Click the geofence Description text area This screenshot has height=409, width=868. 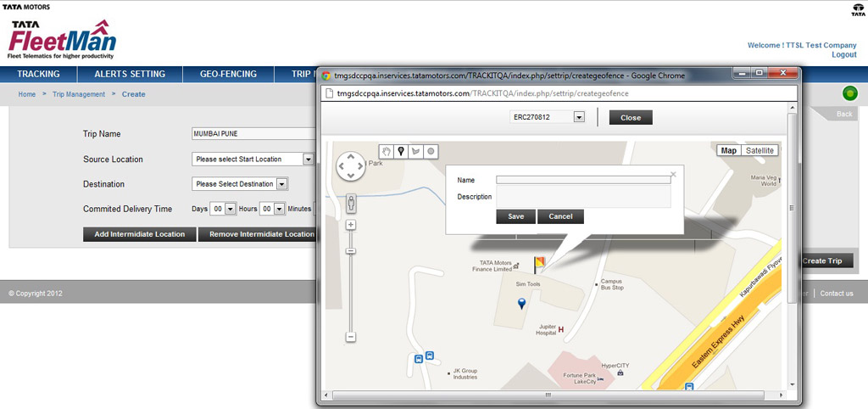coord(583,197)
